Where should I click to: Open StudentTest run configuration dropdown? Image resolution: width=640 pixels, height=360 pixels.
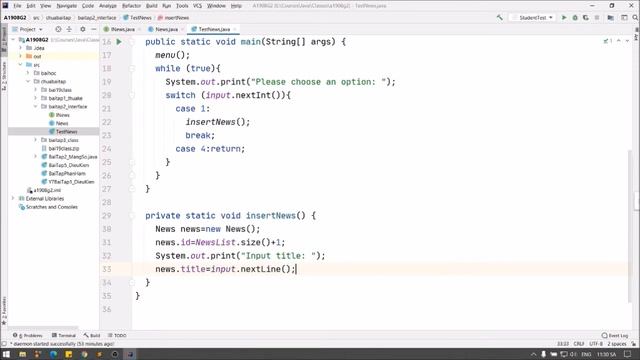(x=535, y=18)
